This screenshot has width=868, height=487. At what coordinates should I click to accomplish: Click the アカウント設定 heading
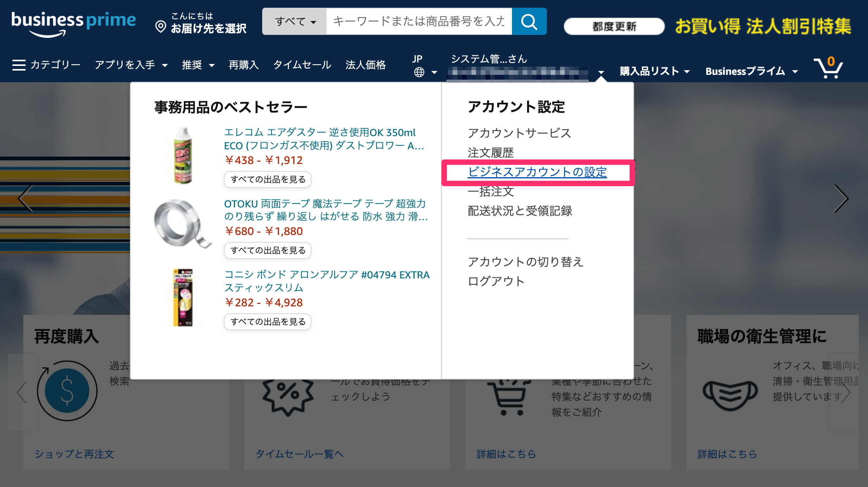click(516, 107)
